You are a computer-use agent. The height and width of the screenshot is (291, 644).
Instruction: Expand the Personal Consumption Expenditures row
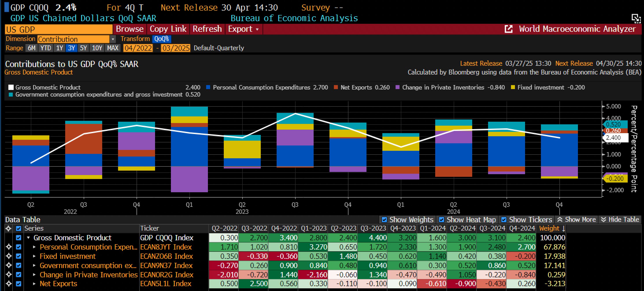pyautogui.click(x=34, y=247)
